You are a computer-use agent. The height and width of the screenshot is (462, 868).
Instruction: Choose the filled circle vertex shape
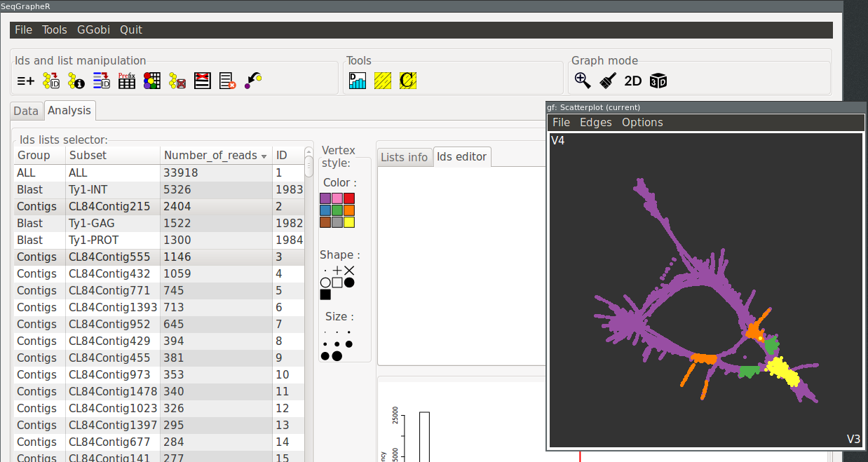tap(349, 283)
